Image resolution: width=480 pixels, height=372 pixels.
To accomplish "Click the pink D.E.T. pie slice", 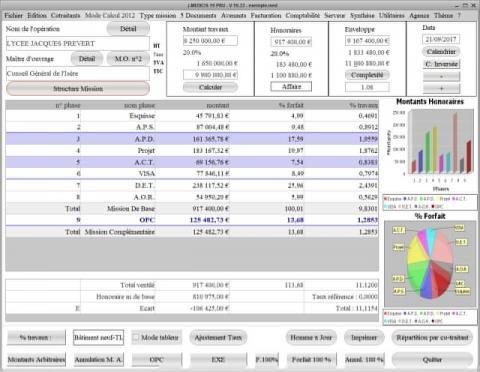I will click(x=442, y=247).
